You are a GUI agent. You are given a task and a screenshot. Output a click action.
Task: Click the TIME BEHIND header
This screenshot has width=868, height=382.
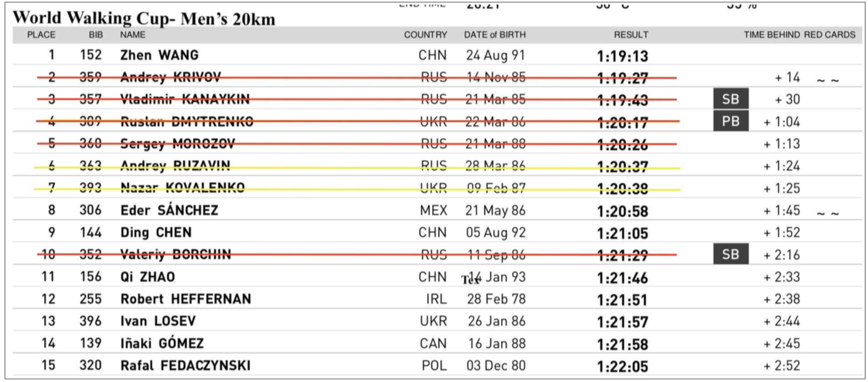coord(772,35)
